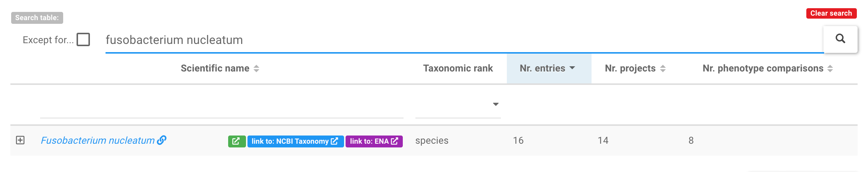This screenshot has height=172, width=868.
Task: Focus the search field containing fusobacterium nucleatum
Action: tap(464, 40)
